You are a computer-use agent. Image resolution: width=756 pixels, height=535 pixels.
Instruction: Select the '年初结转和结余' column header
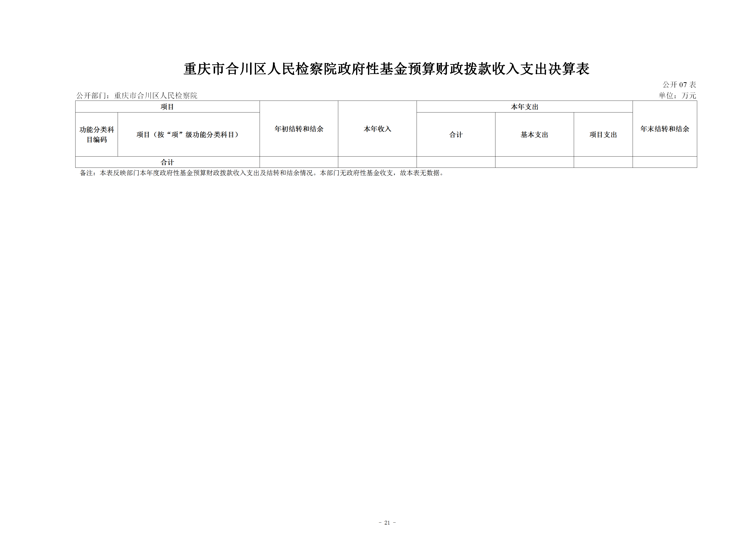299,129
